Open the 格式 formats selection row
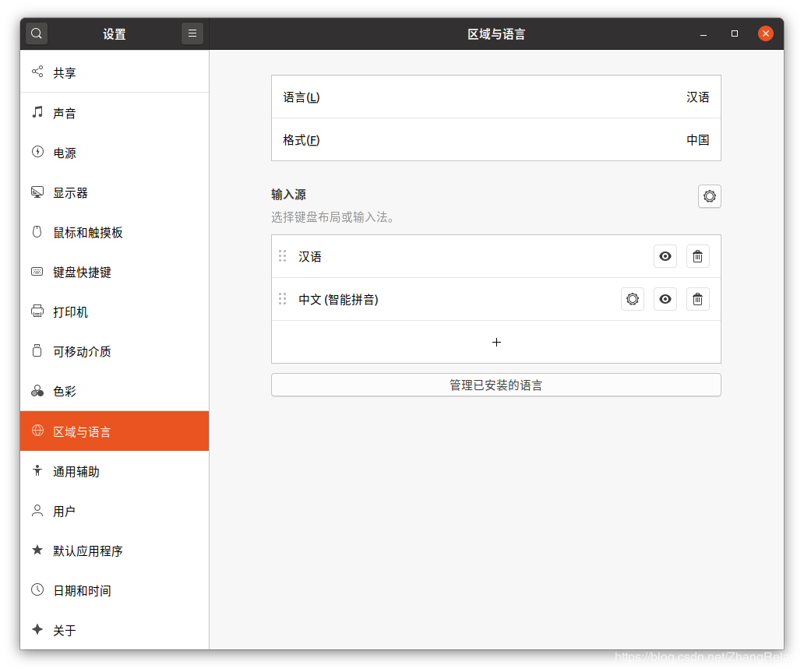Viewport: 804px width, 672px height. click(x=495, y=140)
